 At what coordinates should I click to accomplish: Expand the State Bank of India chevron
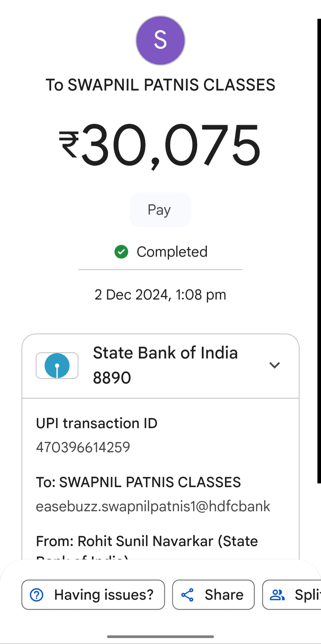[274, 365]
